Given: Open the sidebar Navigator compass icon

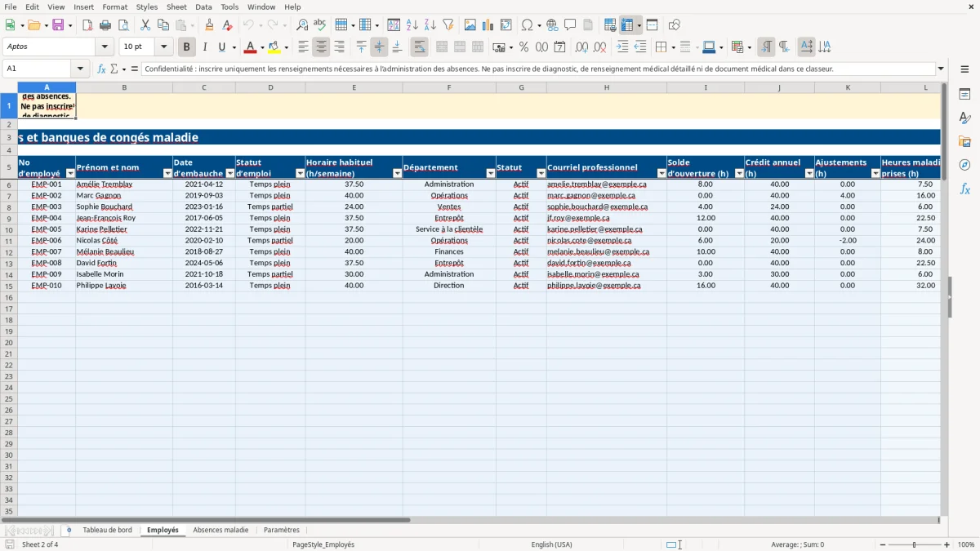Looking at the screenshot, I should click(964, 165).
